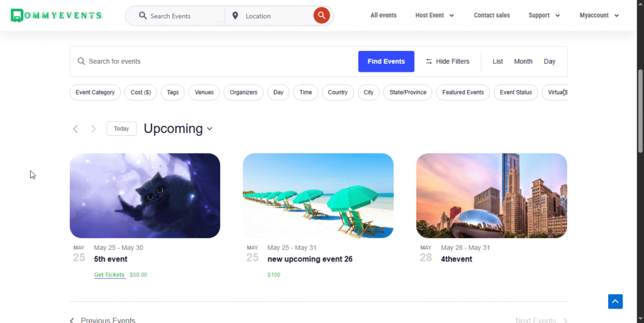Open the Tags filter
The height and width of the screenshot is (323, 644).
[173, 93]
